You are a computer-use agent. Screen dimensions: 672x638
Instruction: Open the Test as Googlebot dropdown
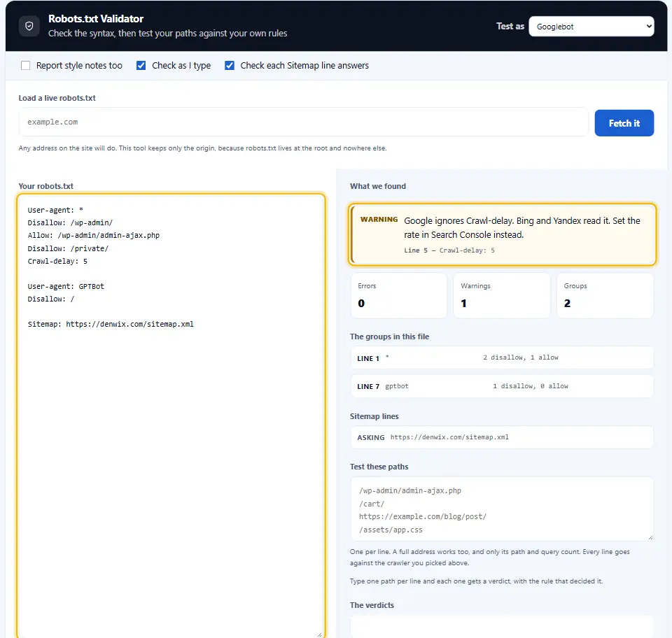click(x=591, y=27)
